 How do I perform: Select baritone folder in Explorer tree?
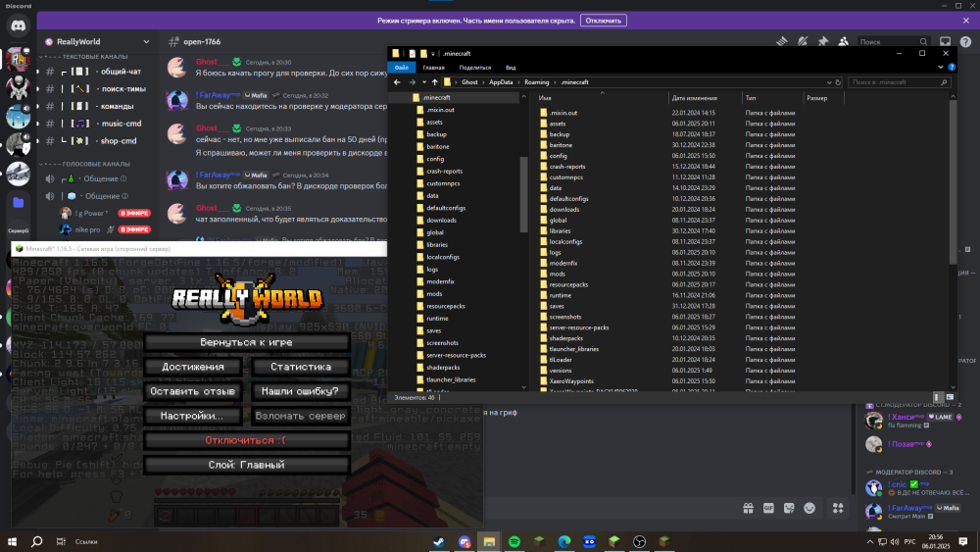(x=437, y=146)
